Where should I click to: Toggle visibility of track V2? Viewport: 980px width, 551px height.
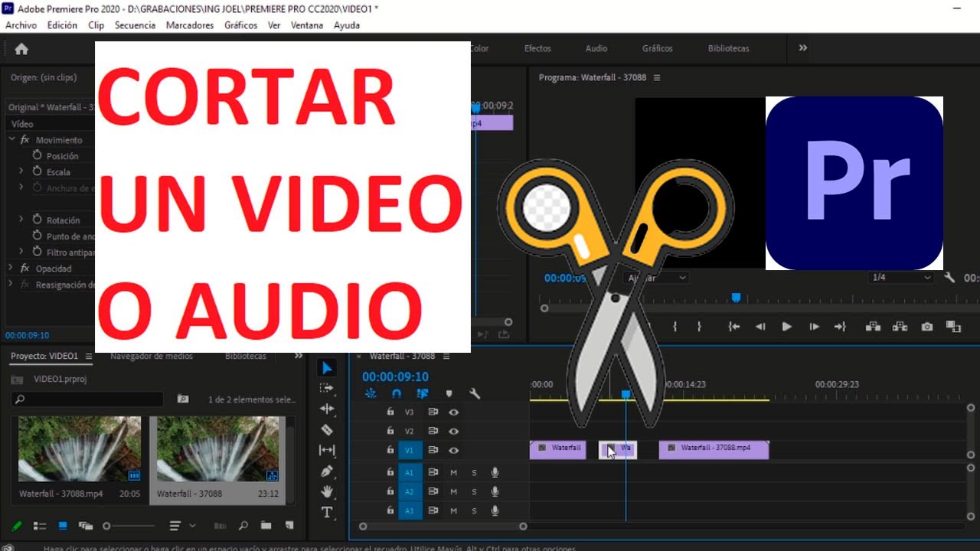(x=454, y=431)
